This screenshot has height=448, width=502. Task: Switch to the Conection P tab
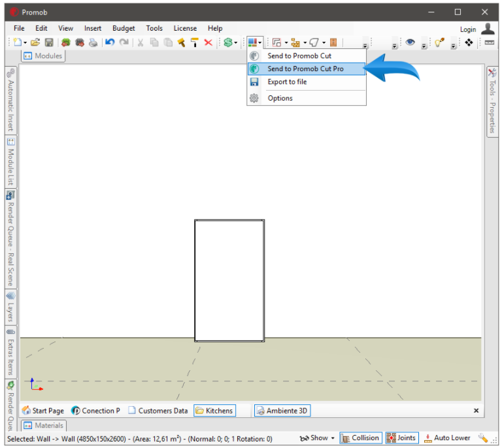click(x=95, y=411)
